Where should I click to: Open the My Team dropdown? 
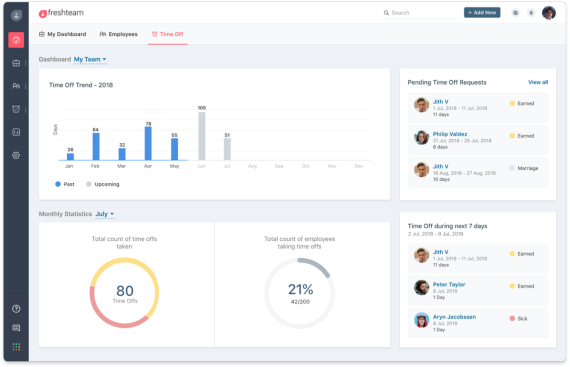point(90,59)
